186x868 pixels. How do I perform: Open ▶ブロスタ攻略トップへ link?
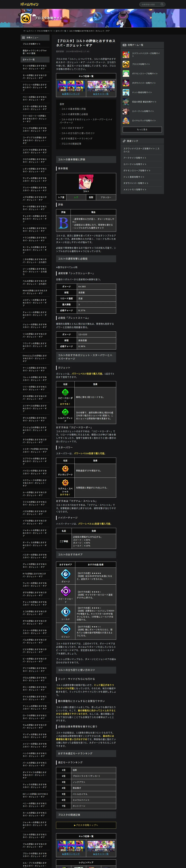point(86,825)
